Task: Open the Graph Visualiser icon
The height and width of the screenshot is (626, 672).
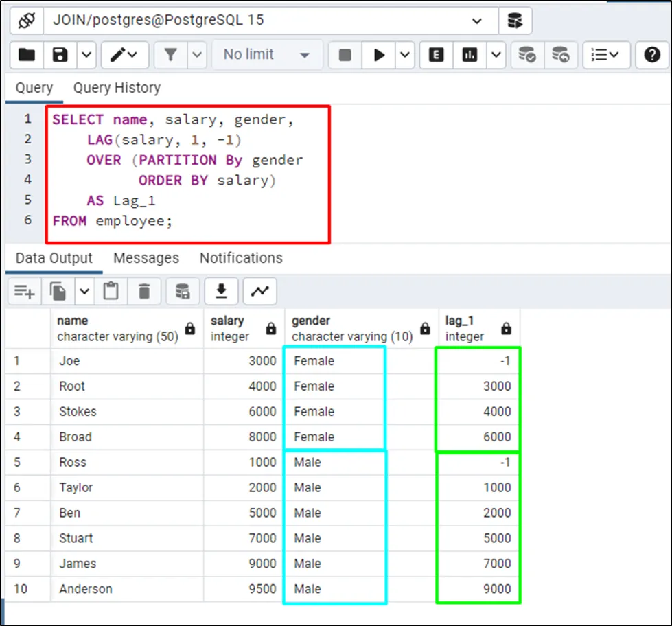Action: tap(259, 291)
